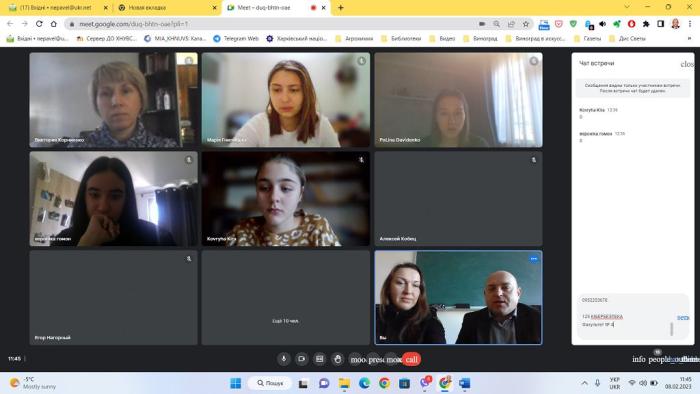This screenshot has width=700, height=394.
Task: Click mute indicator on Polina Davidenko tile
Action: (533, 61)
